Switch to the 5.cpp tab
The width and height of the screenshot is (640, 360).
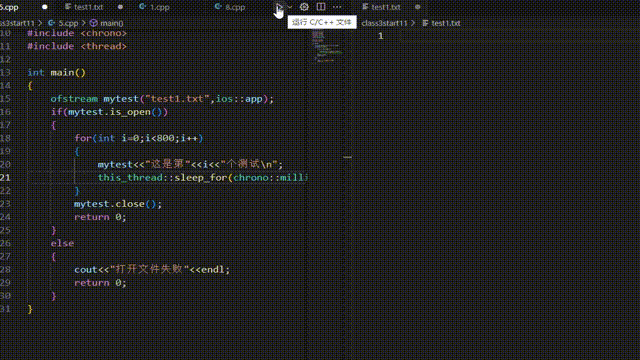(9, 7)
